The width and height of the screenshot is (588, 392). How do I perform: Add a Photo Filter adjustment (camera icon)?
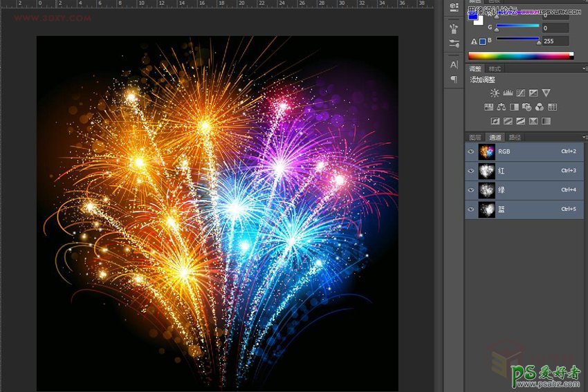tap(527, 107)
